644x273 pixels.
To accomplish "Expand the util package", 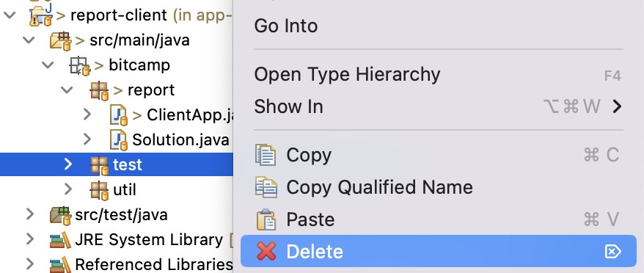I will pos(67,189).
